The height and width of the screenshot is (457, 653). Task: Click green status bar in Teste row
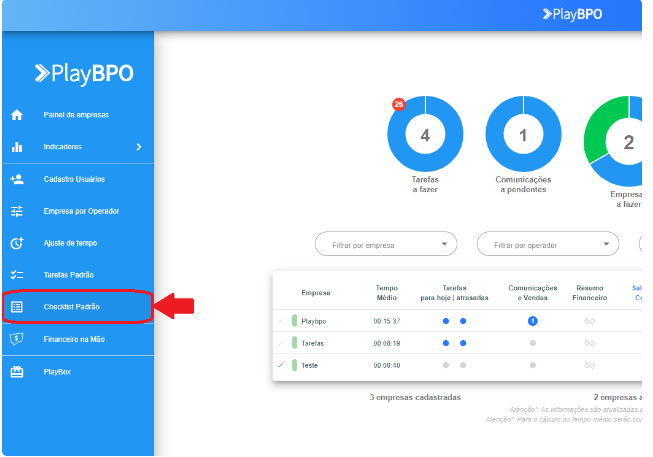coord(294,365)
